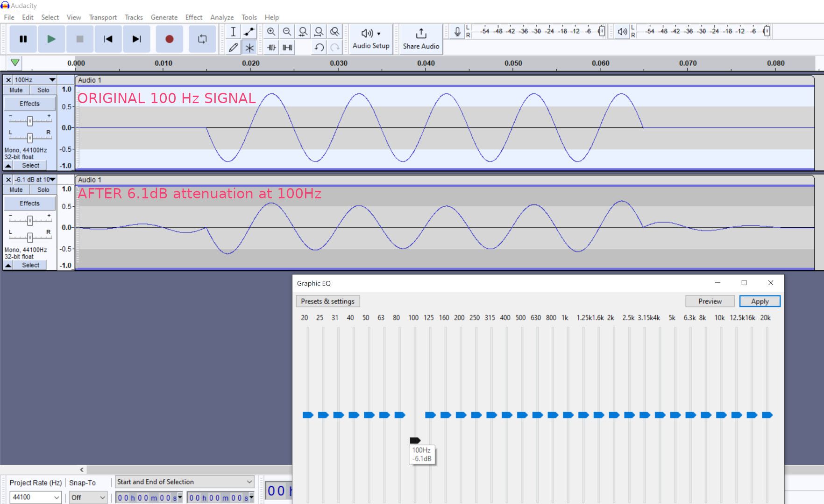Click the Stop transport button
Image resolution: width=824 pixels, height=504 pixels.
(x=80, y=39)
